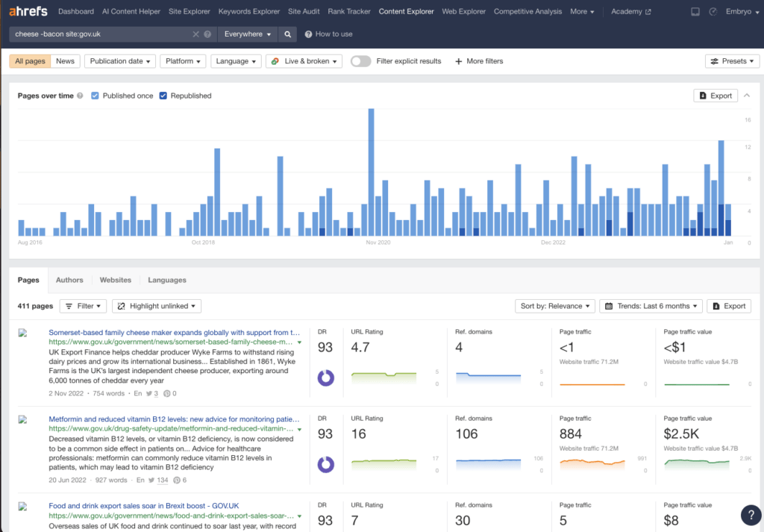Select the Pages tab
Viewport: 764px width, 532px height.
point(28,280)
